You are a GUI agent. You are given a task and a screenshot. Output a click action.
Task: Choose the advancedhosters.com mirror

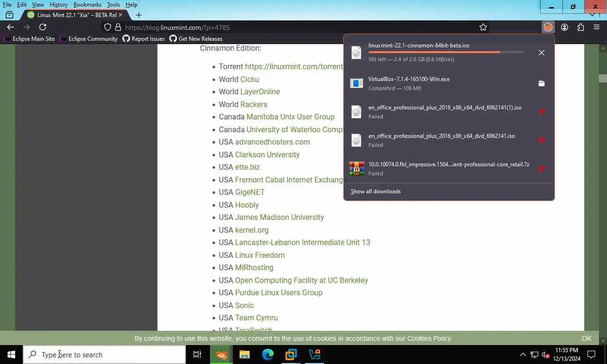273,142
